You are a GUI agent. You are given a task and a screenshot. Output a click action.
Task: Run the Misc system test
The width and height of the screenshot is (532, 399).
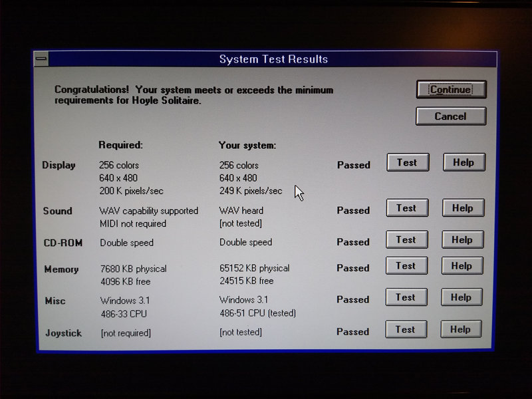pyautogui.click(x=406, y=298)
